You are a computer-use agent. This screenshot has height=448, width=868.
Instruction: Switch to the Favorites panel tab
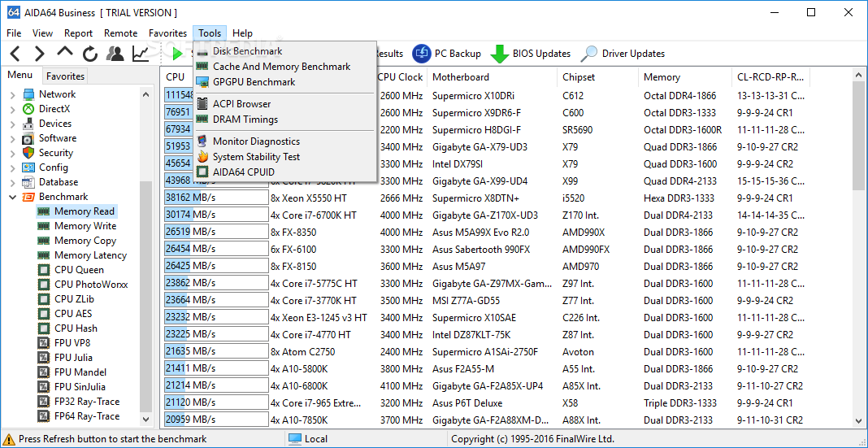click(65, 76)
